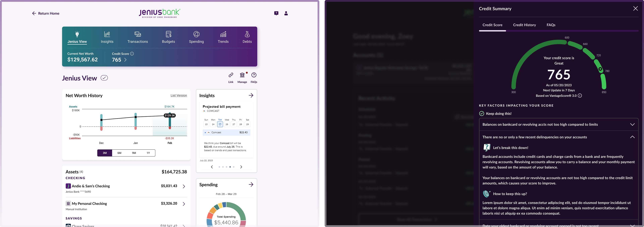Switch to the Credit History tab

[524, 25]
